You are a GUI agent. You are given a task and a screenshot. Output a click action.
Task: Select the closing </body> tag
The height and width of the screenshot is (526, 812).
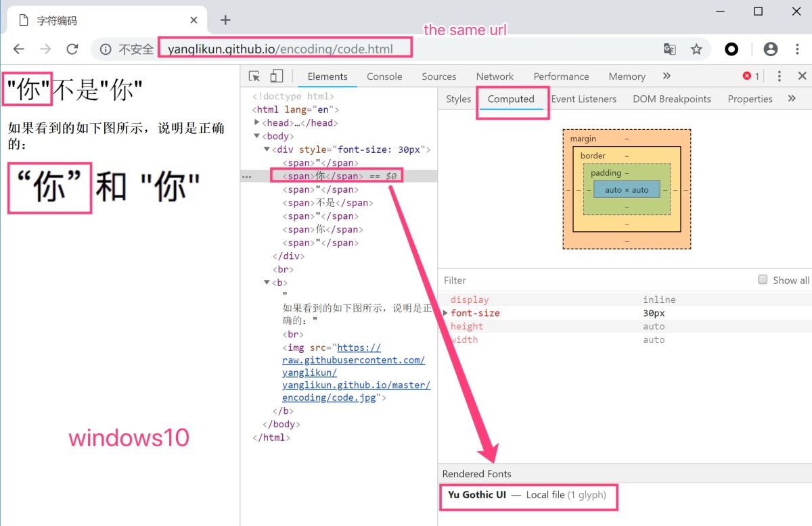coord(281,424)
